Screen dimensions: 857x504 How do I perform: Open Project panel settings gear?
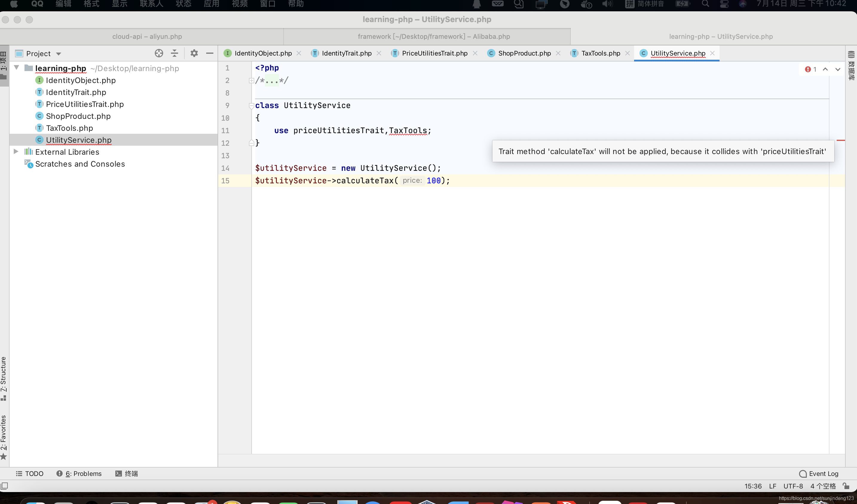pyautogui.click(x=194, y=53)
